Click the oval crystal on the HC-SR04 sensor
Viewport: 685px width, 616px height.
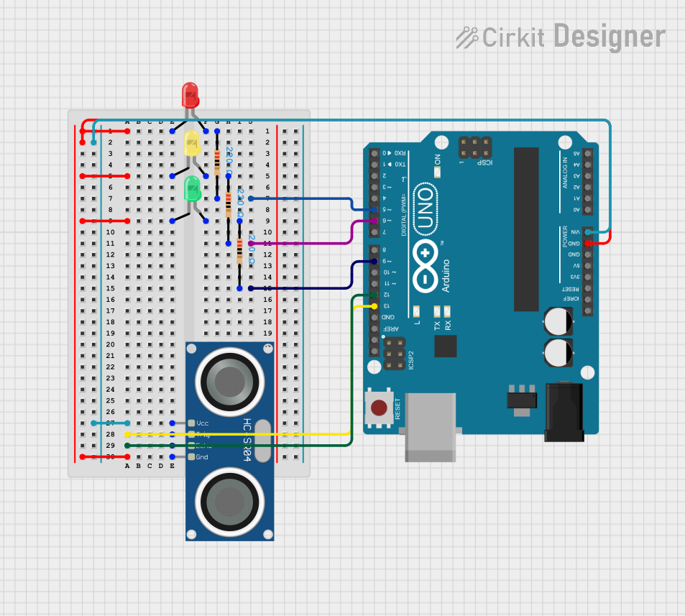(x=262, y=441)
